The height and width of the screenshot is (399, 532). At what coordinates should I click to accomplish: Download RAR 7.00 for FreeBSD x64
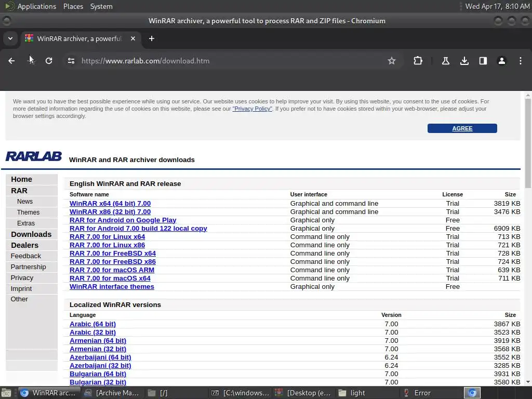coord(113,253)
